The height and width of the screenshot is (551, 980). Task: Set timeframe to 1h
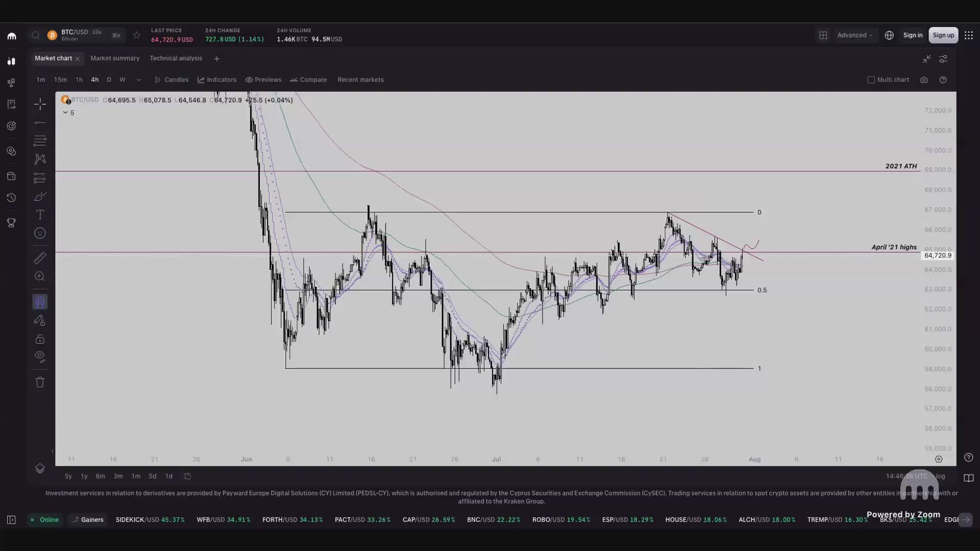coord(79,80)
